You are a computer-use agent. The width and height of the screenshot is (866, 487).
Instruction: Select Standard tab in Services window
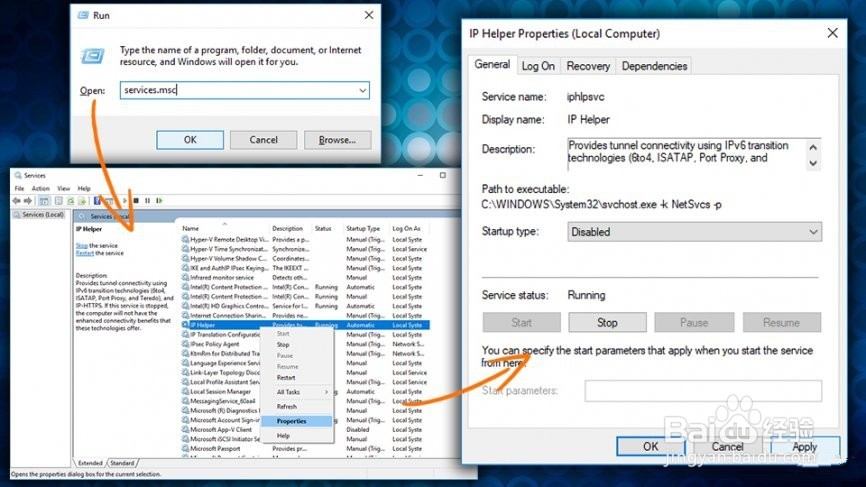tap(122, 463)
